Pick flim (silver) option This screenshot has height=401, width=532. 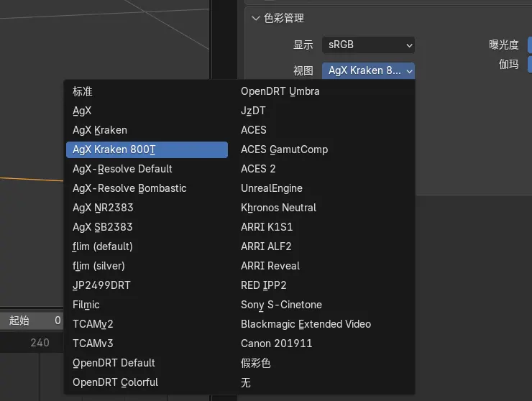(147, 266)
